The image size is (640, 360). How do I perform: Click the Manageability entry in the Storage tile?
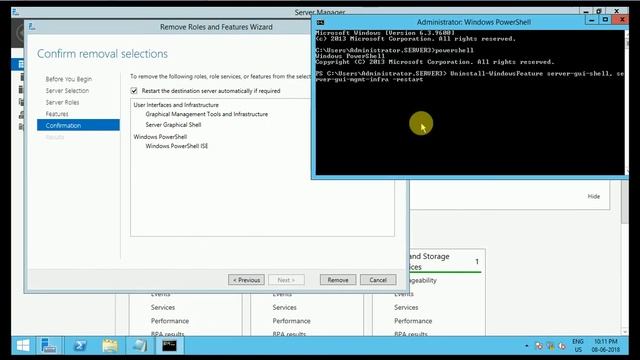pos(423,280)
